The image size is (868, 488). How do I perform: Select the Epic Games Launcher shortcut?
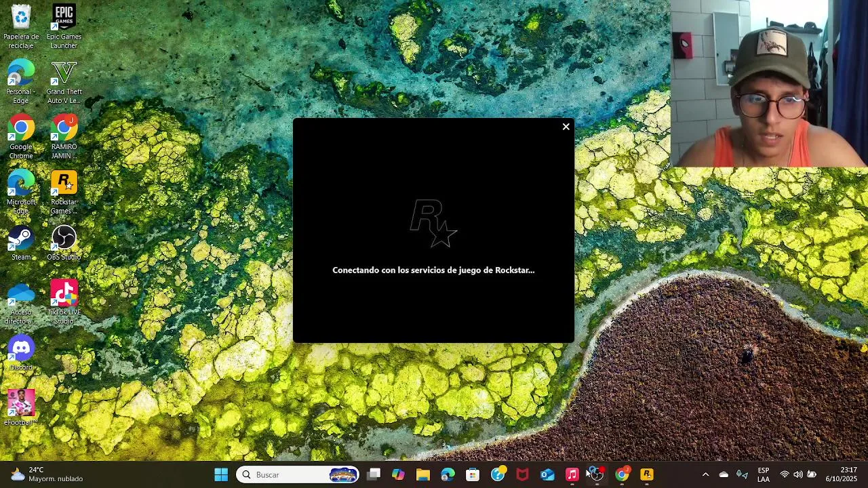click(x=64, y=26)
